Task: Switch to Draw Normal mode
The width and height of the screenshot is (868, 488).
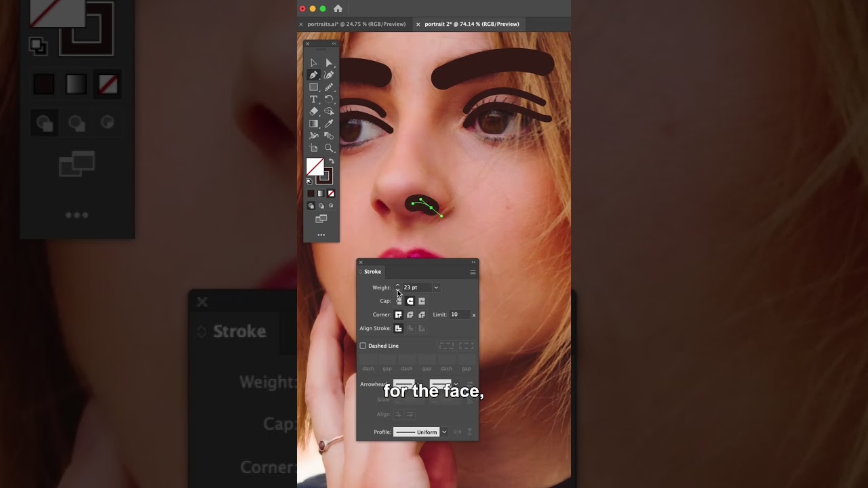Action: tap(311, 205)
